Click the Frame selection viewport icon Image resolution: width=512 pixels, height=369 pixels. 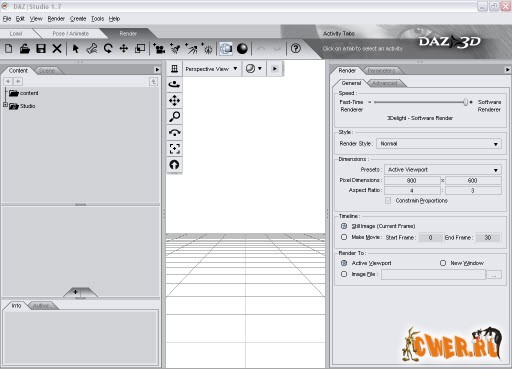pyautogui.click(x=175, y=149)
